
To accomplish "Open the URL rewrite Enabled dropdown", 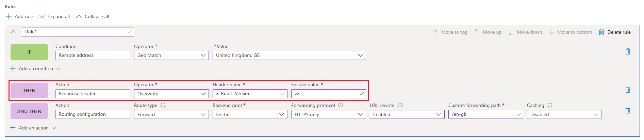I will 407,114.
